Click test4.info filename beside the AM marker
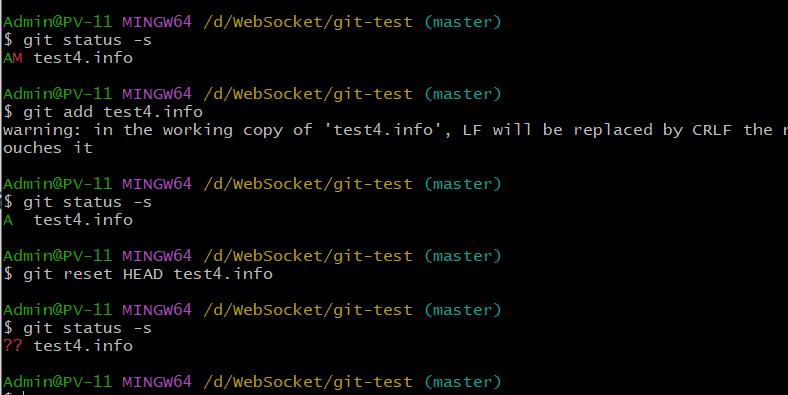The image size is (788, 395). (83, 58)
